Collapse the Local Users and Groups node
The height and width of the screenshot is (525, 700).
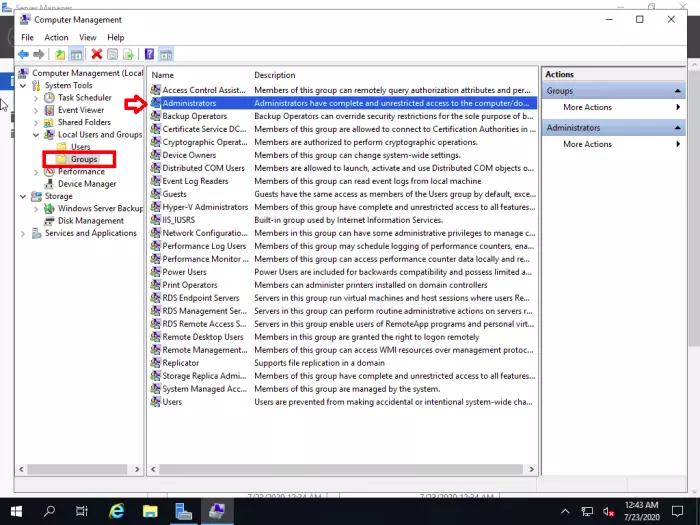coord(36,135)
